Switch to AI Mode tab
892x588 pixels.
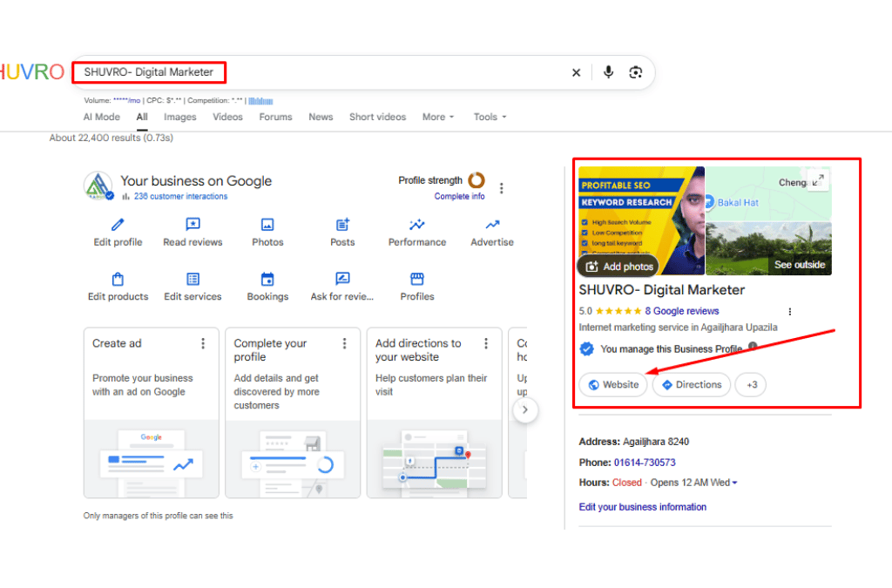point(102,117)
